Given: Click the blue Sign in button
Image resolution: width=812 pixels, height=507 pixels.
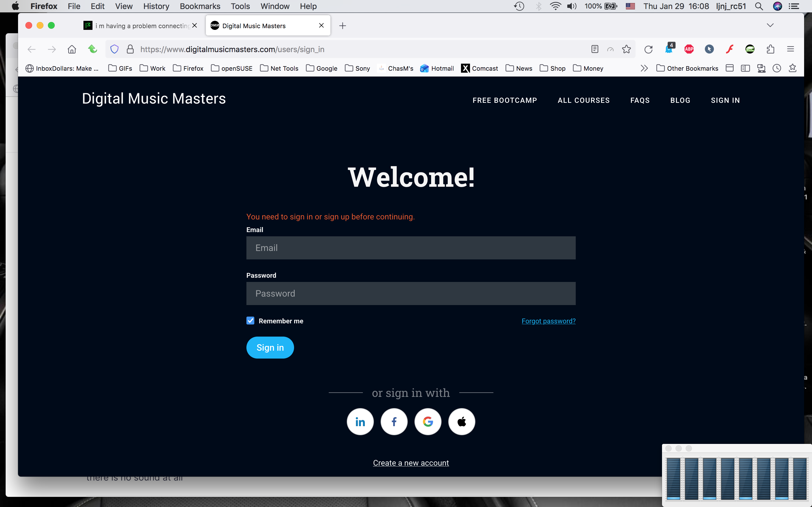Looking at the screenshot, I should point(270,347).
